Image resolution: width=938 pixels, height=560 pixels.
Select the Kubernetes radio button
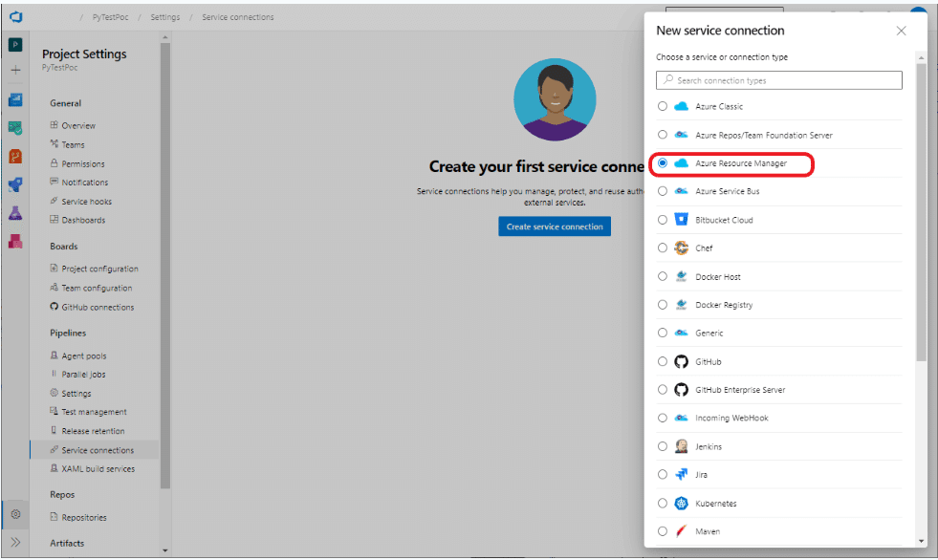point(663,504)
